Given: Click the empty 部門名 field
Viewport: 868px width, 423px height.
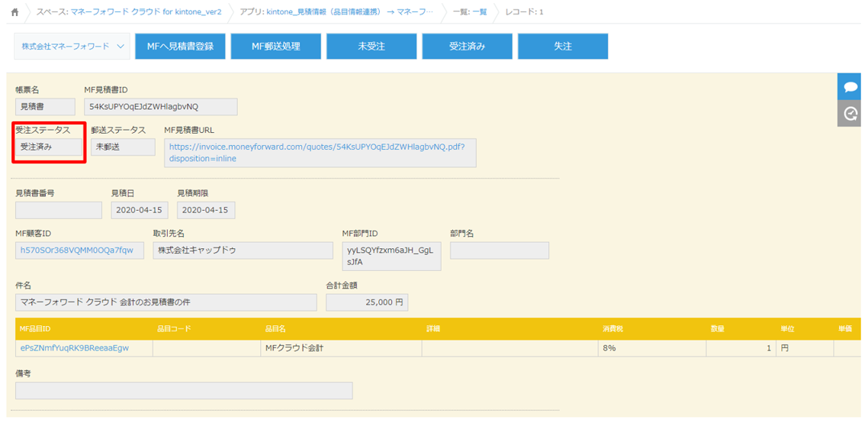Looking at the screenshot, I should [x=500, y=250].
